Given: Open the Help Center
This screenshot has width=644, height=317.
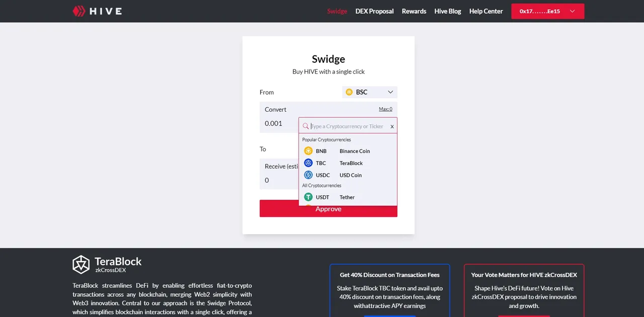Looking at the screenshot, I should 486,11.
